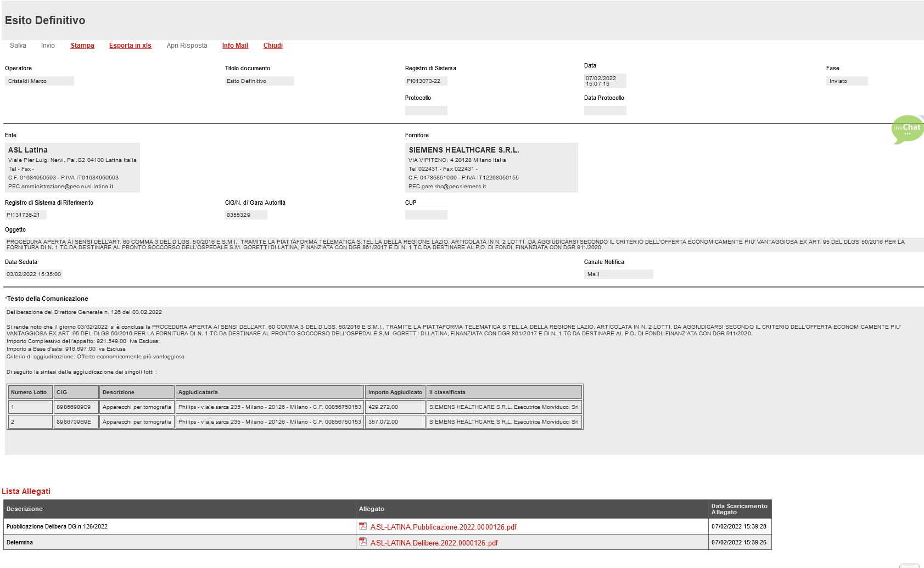
Task: Open the liveChat bubble icon
Action: click(x=907, y=130)
